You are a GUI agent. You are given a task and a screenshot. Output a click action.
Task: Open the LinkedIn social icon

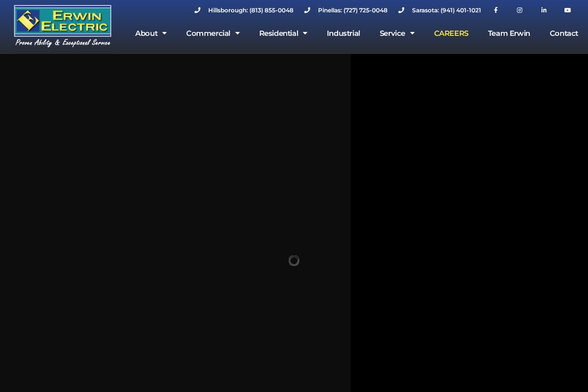click(544, 10)
